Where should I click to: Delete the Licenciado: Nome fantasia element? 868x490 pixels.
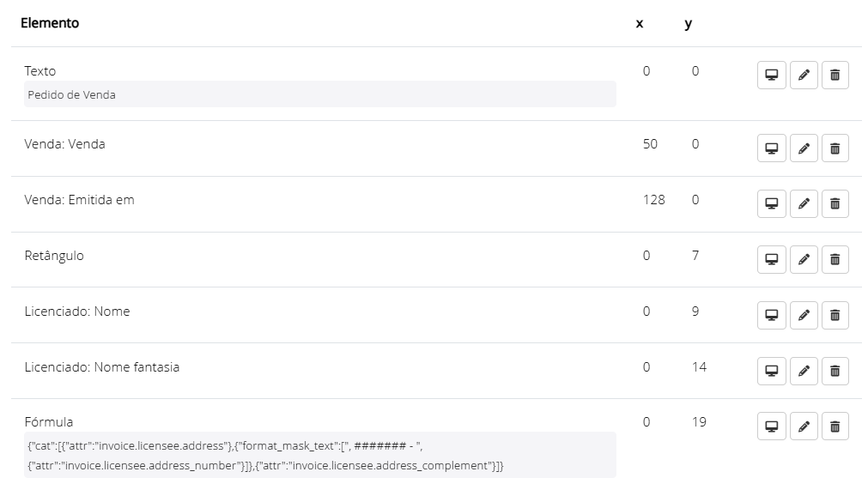(835, 371)
